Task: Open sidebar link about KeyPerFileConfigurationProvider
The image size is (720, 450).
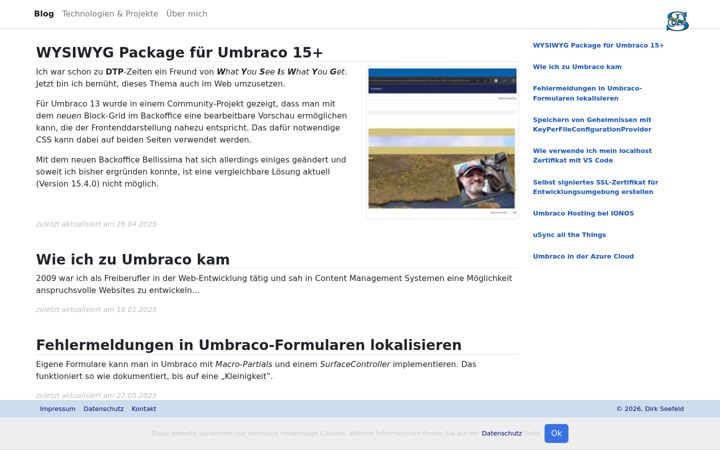Action: 592,124
